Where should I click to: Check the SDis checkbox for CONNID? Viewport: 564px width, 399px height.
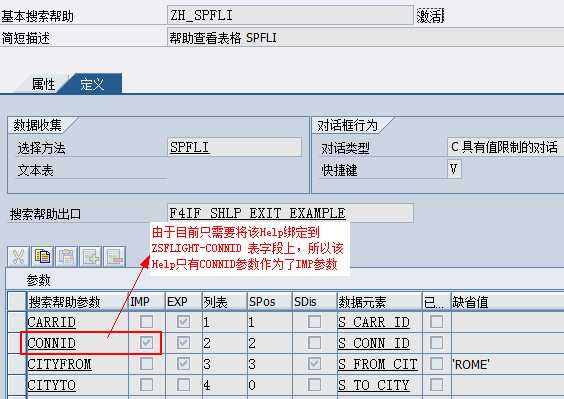pyautogui.click(x=314, y=343)
